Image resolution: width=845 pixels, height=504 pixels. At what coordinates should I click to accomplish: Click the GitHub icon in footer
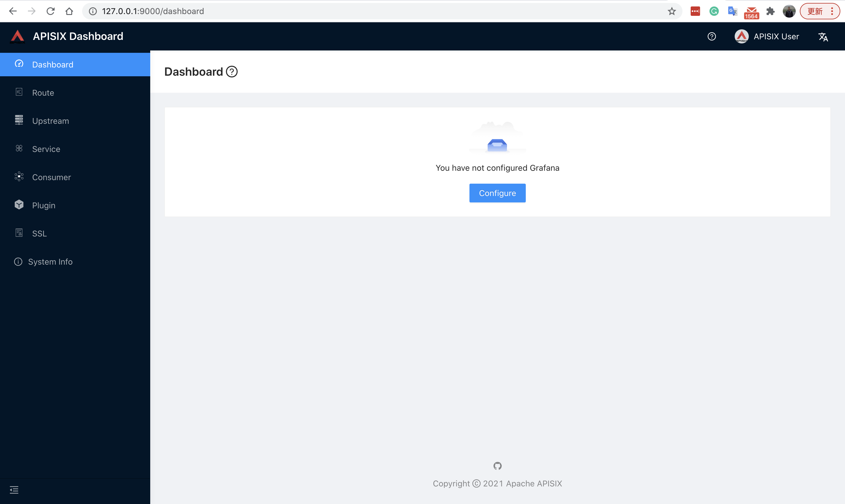498,466
